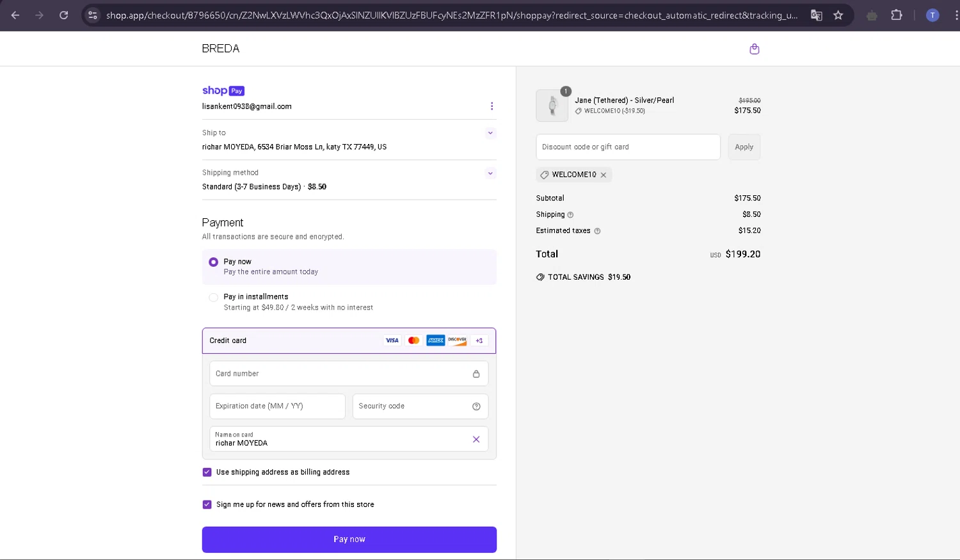Focus the Discount code or gift card field
This screenshot has height=560, width=960.
click(x=628, y=147)
